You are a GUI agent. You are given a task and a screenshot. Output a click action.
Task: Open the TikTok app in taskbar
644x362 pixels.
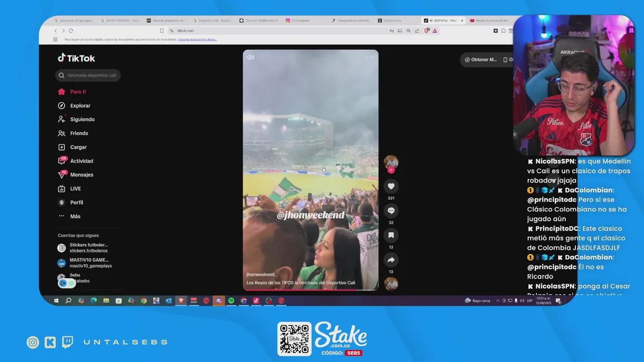(x=256, y=301)
